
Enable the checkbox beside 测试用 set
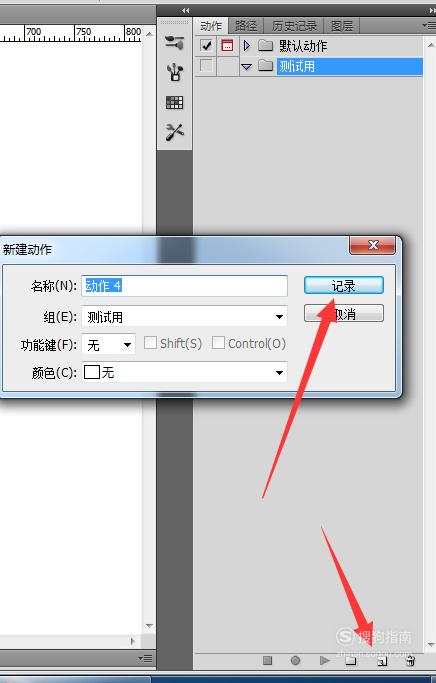click(x=206, y=66)
